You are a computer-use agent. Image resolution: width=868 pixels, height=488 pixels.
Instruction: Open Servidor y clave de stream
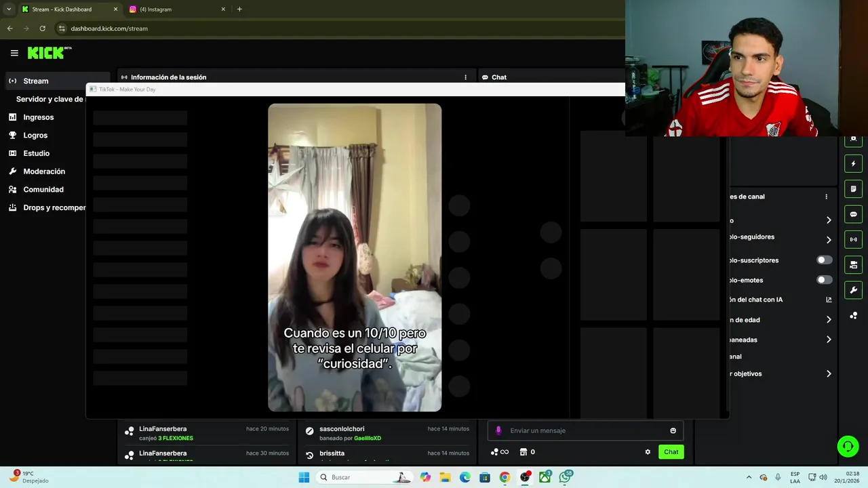(50, 99)
